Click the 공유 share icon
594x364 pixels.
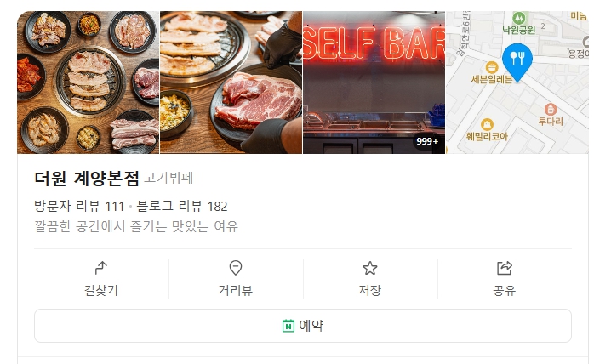[x=504, y=268]
